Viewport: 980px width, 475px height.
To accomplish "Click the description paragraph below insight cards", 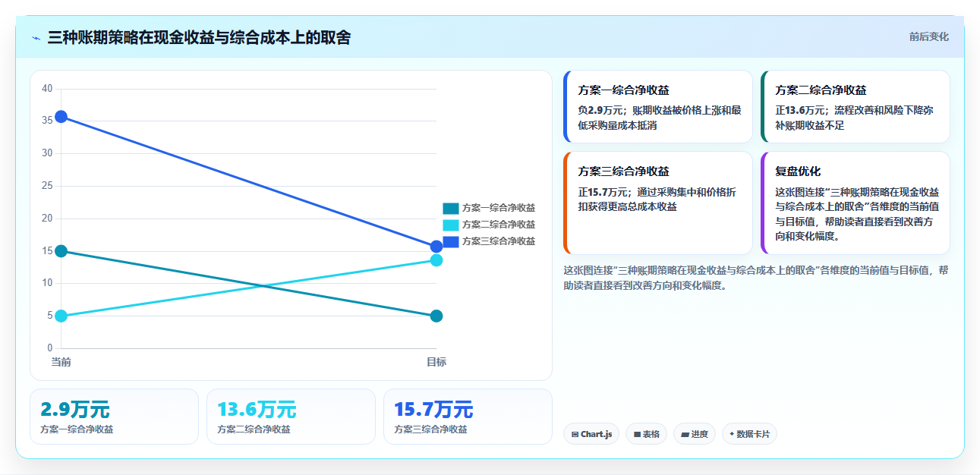I will 756,278.
